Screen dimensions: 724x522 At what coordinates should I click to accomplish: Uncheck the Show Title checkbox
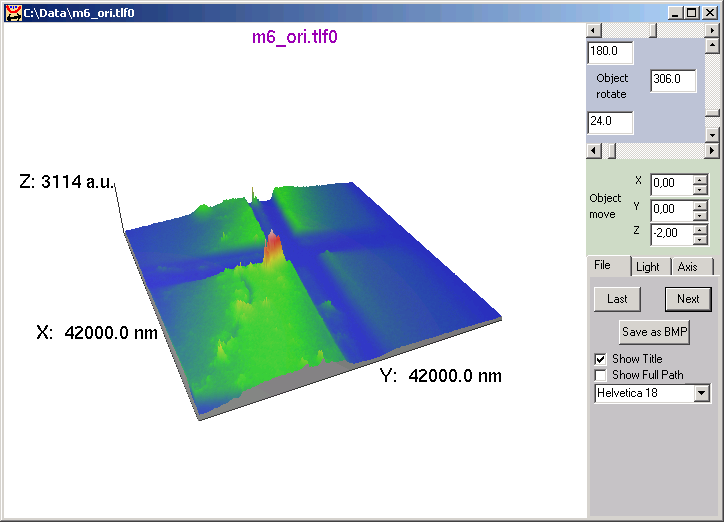600,359
